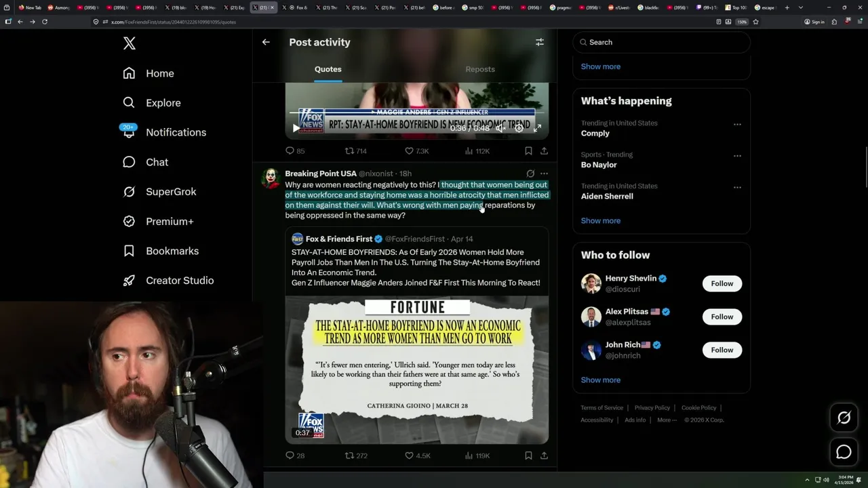Screen dimensions: 868x488
Task: Open Breaking Point USA profile avatar
Action: (x=271, y=178)
